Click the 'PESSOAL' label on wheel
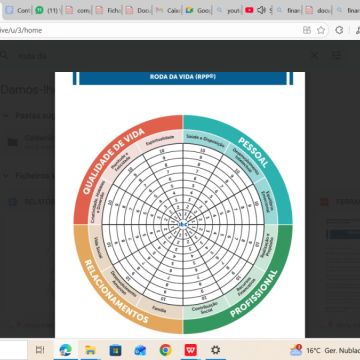Image resolution: width=360 pixels, height=360 pixels. (253, 153)
